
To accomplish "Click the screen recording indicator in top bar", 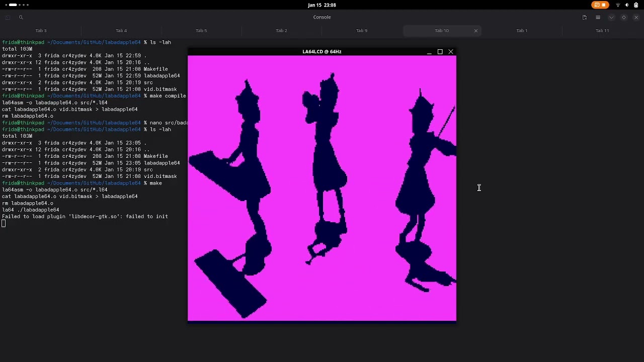I will [600, 5].
